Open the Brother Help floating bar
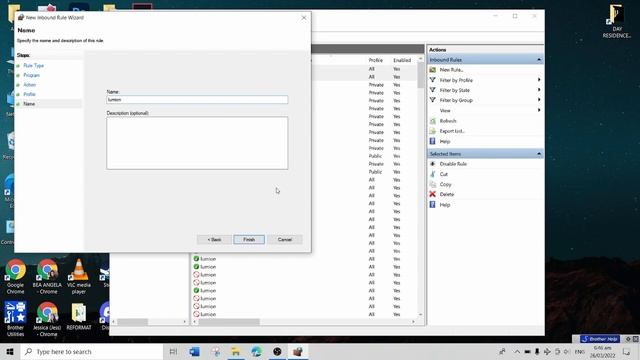Image resolution: width=640 pixels, height=360 pixels. click(600, 339)
